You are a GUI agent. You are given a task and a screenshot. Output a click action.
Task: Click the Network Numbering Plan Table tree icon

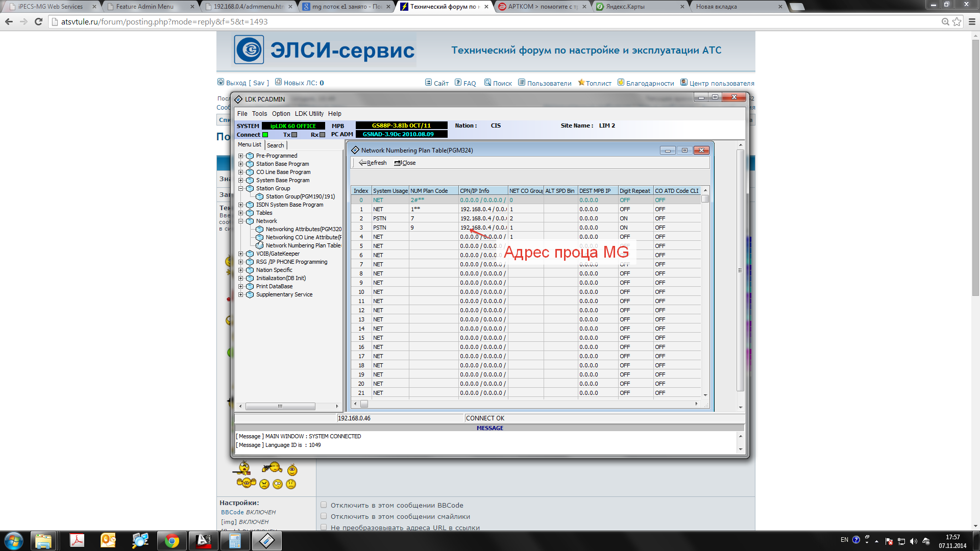click(260, 245)
